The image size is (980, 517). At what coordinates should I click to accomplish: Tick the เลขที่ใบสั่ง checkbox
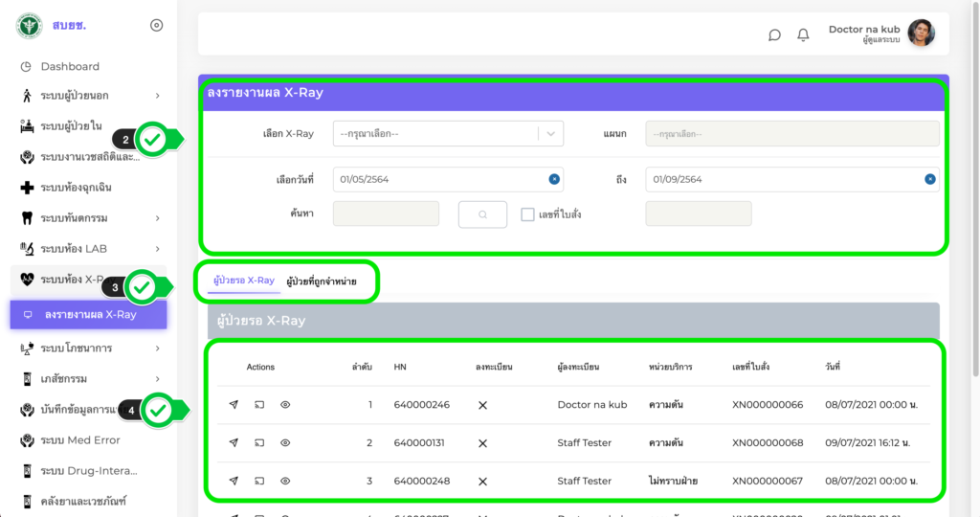(527, 214)
